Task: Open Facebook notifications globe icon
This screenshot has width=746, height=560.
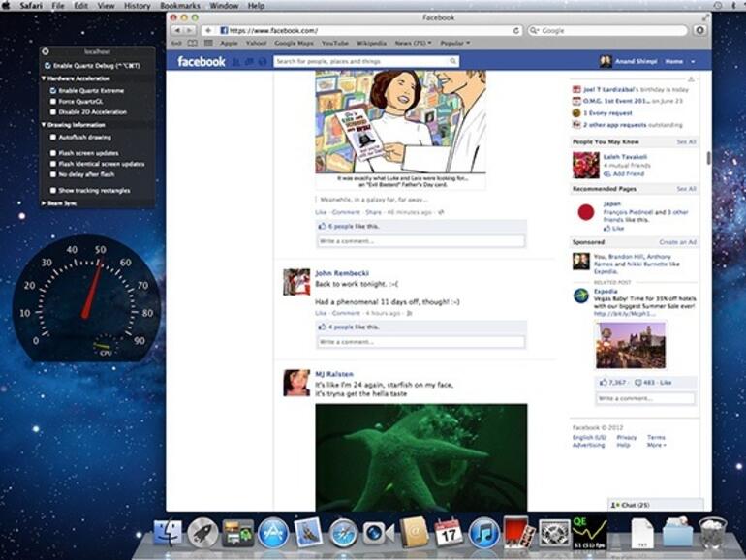Action: coord(263,62)
